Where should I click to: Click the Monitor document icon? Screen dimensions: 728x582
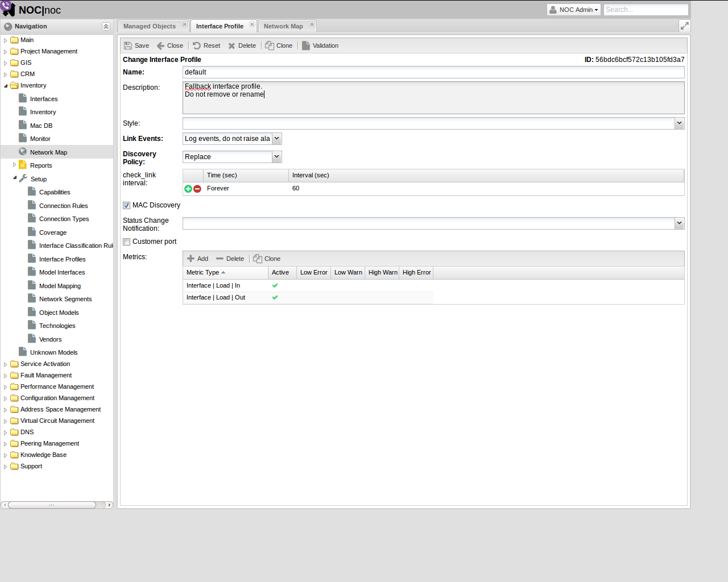point(23,138)
